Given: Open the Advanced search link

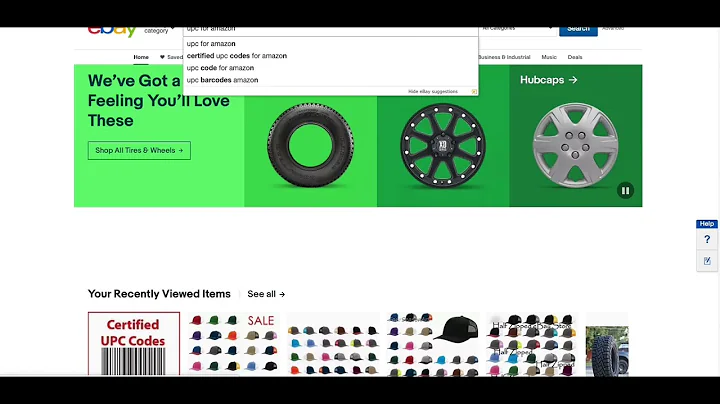Looking at the screenshot, I should click(x=613, y=29).
